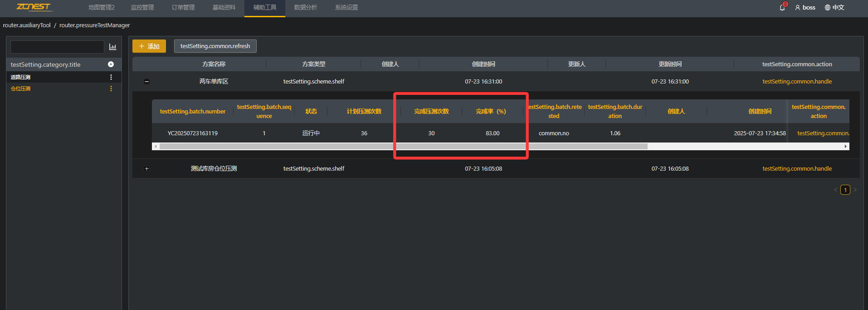Click the 2025-07-23 17:34:58 timestamp

(x=760, y=133)
